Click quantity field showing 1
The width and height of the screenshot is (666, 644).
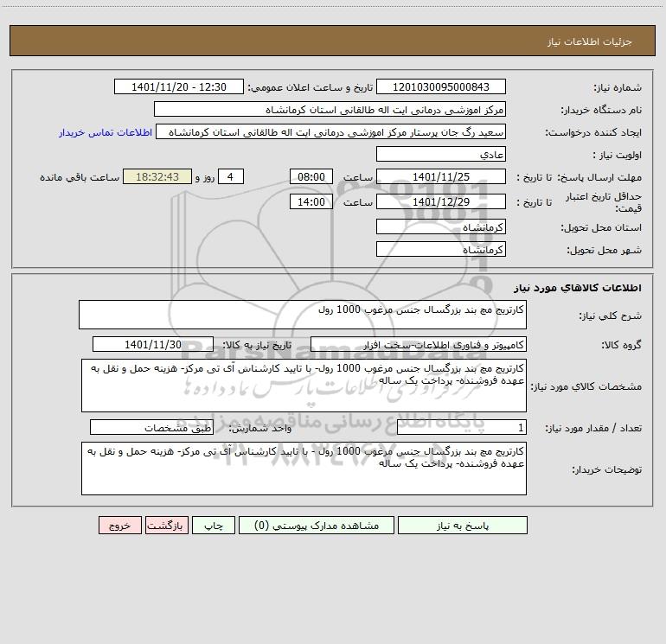(462, 428)
